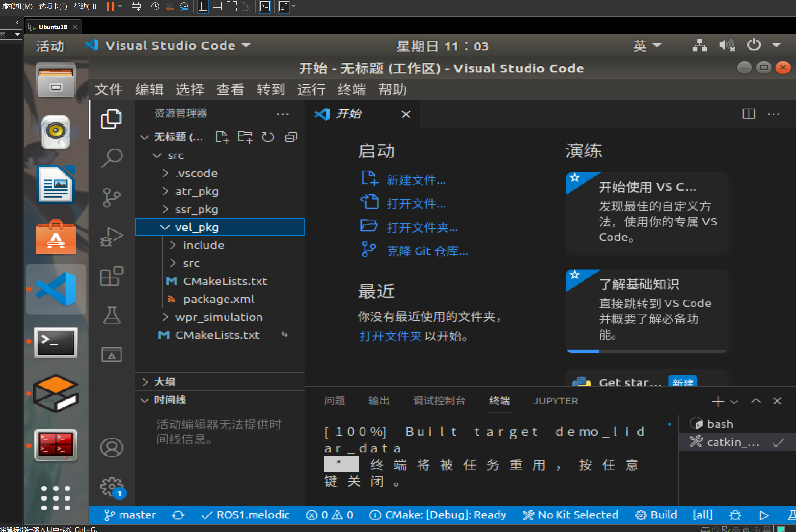Image resolution: width=796 pixels, height=532 pixels.
Task: Click 活动 Activities in top bar
Action: pyautogui.click(x=50, y=46)
